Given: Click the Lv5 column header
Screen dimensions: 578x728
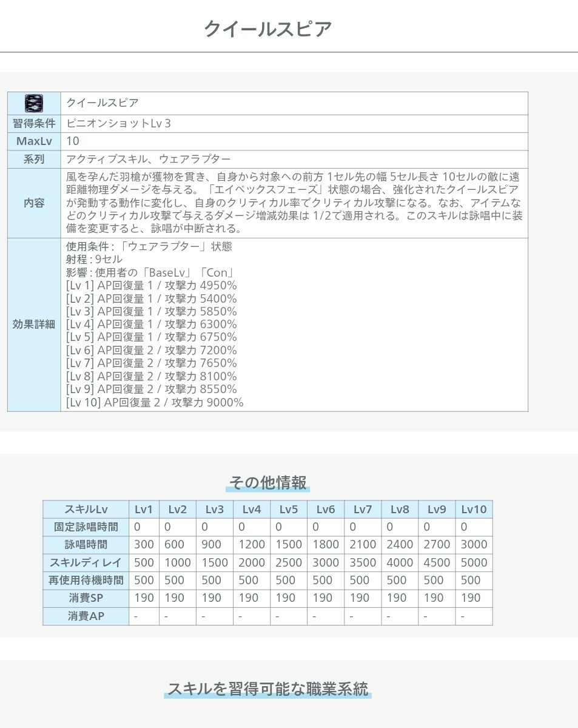Looking at the screenshot, I should (x=288, y=510).
